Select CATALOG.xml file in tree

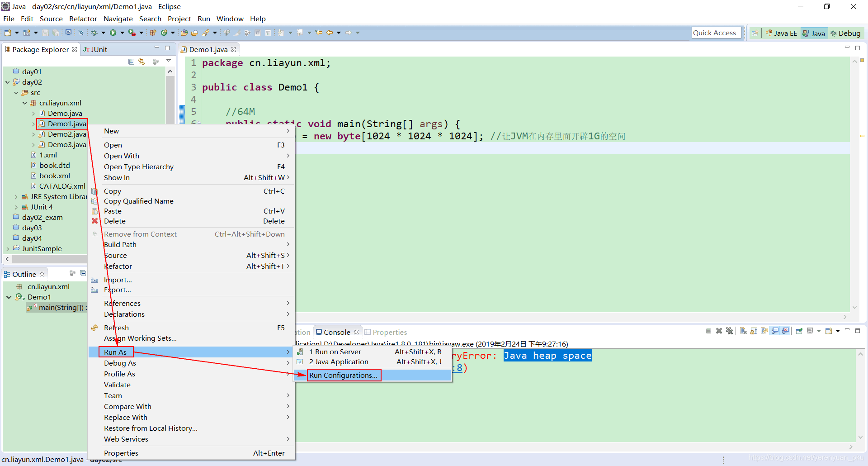pos(62,186)
